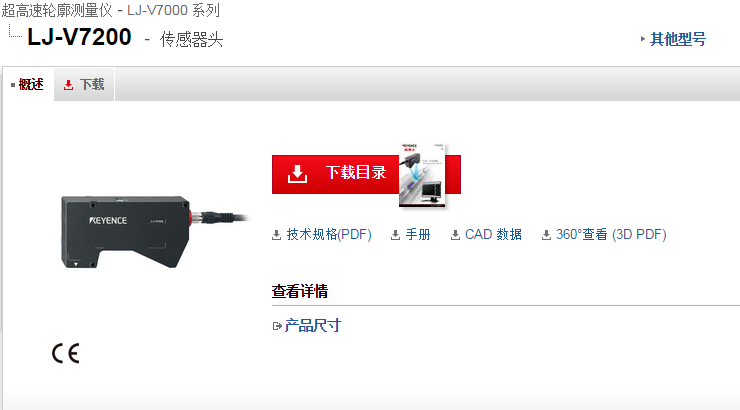
Task: Open the 手册 download link
Action: click(418, 234)
